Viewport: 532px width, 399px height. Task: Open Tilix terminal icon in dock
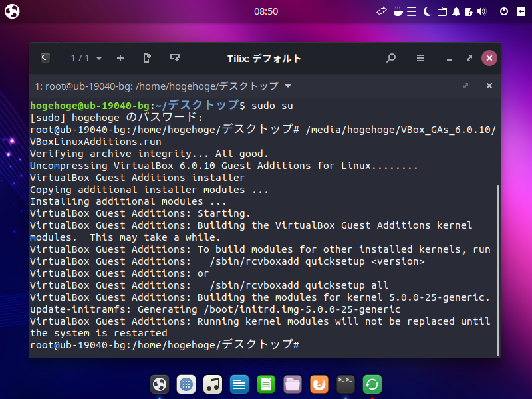(x=346, y=384)
